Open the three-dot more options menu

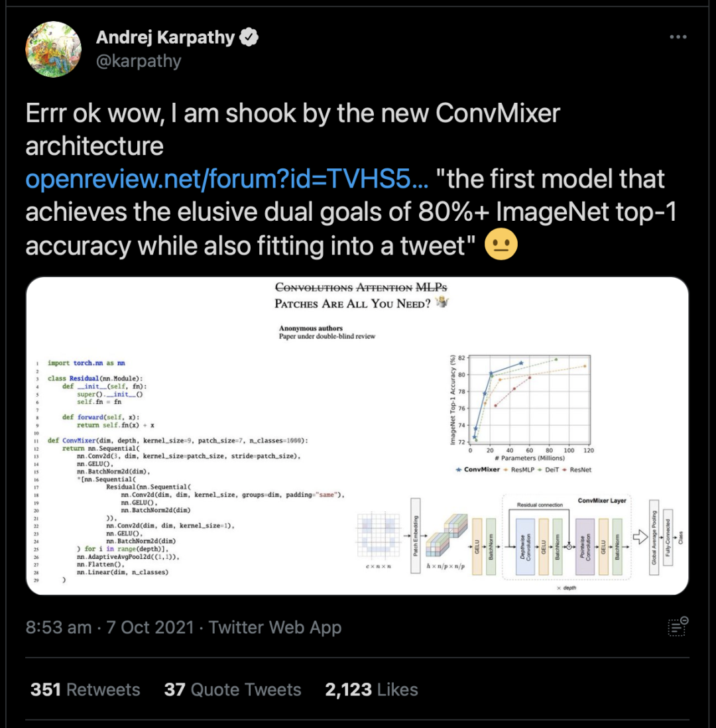[x=678, y=37]
